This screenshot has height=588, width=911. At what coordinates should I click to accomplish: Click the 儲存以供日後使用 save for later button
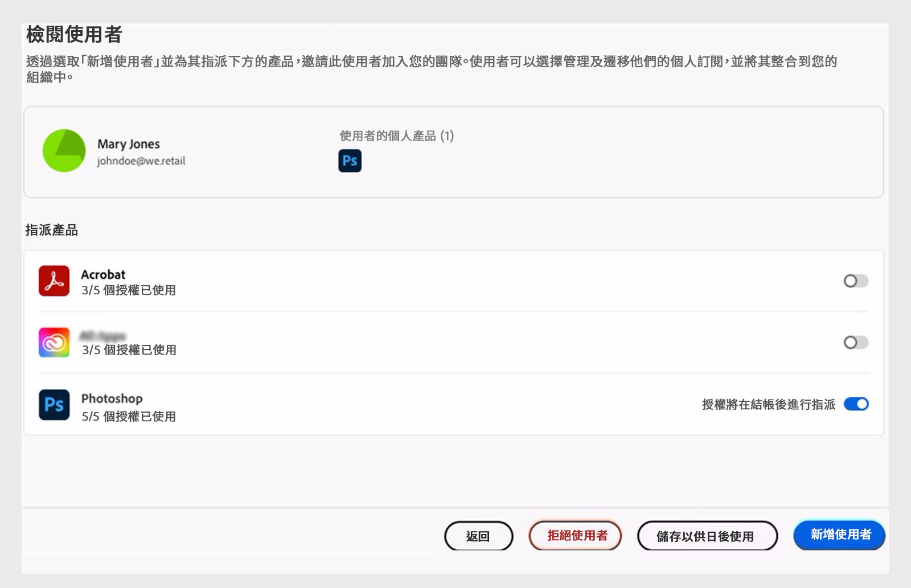pyautogui.click(x=707, y=536)
